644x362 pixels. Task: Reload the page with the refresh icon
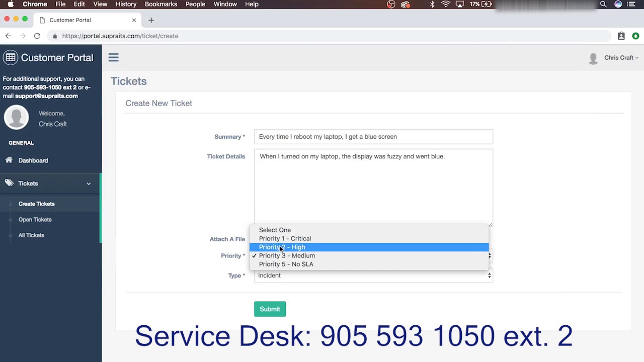pyautogui.click(x=37, y=36)
